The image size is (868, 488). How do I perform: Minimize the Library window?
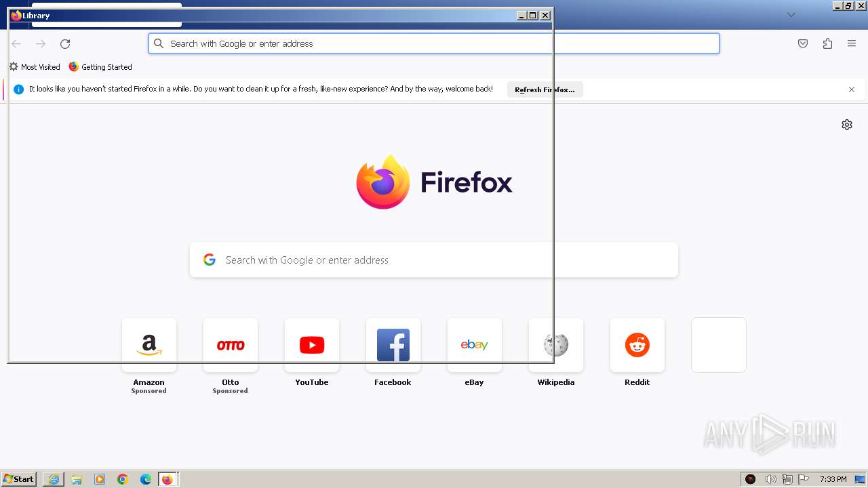coord(521,15)
